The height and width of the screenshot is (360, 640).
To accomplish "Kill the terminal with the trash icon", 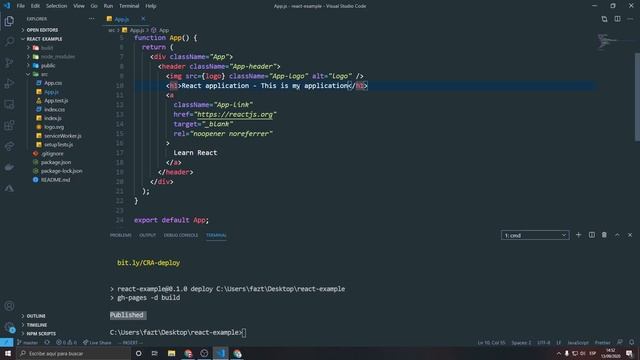I will [604, 235].
